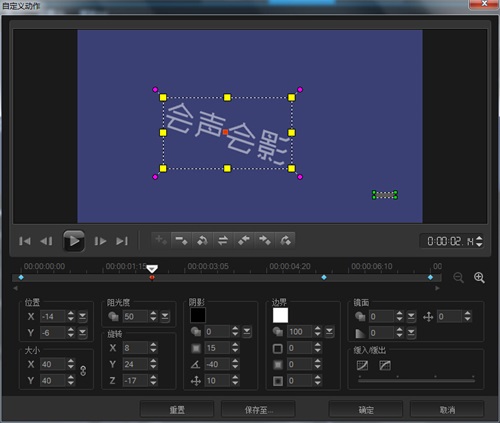The height and width of the screenshot is (423, 500).
Task: Click the red center anchor point
Action: (225, 132)
